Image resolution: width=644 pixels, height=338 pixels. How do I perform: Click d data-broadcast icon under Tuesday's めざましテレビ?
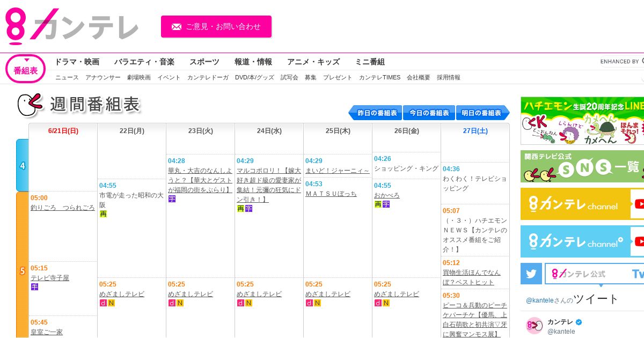pyautogui.click(x=172, y=303)
